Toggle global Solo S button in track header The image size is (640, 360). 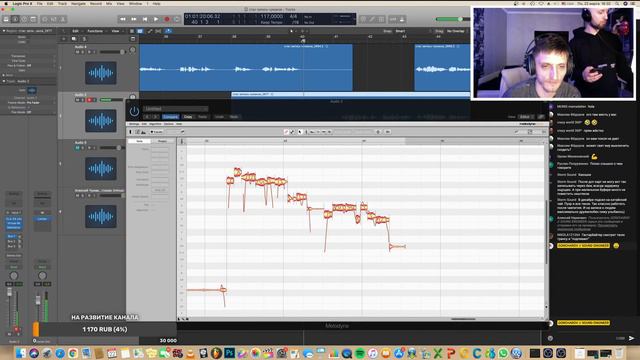pos(84,39)
